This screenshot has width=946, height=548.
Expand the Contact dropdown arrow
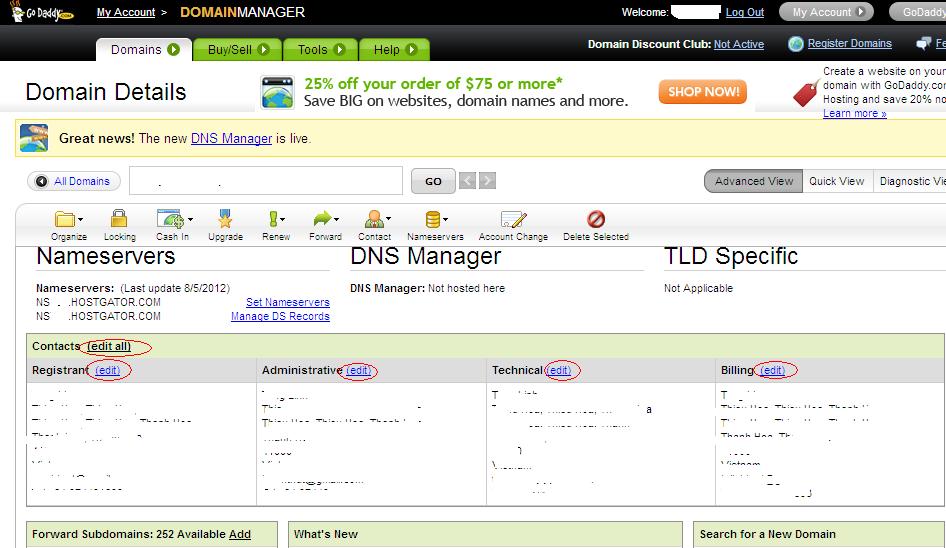(x=388, y=219)
